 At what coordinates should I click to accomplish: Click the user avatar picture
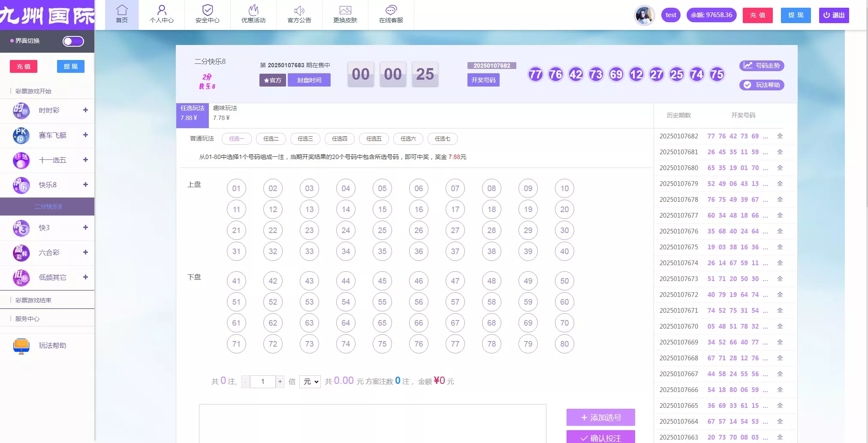(644, 15)
